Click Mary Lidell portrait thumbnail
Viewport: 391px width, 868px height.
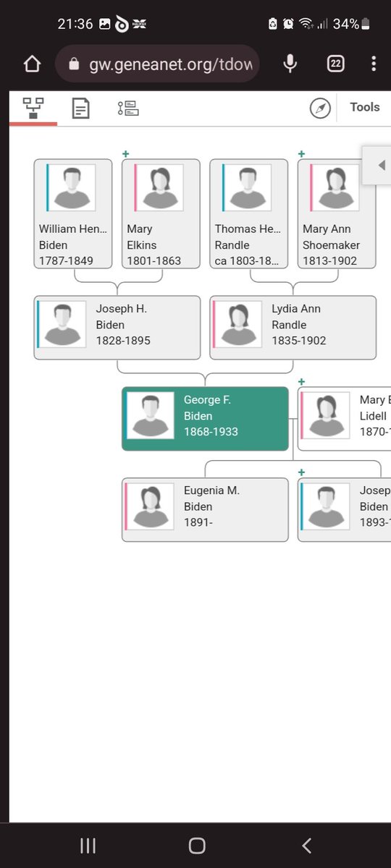tap(327, 415)
